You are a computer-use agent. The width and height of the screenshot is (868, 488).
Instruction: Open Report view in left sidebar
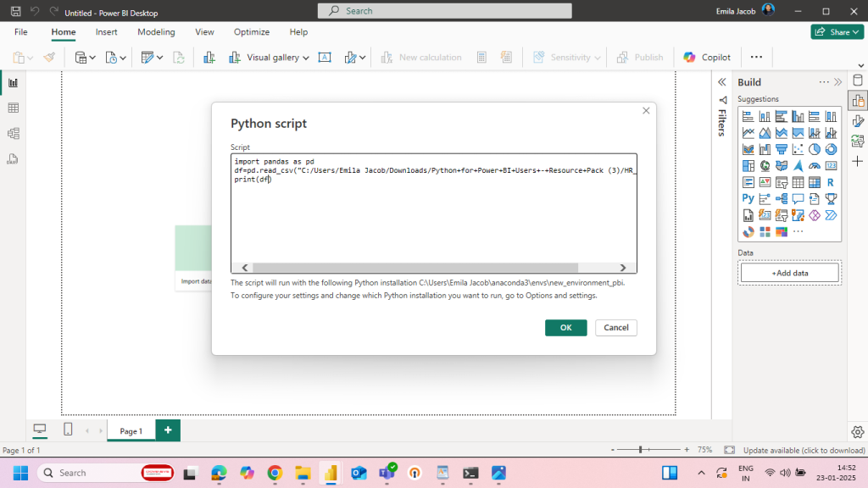14,83
